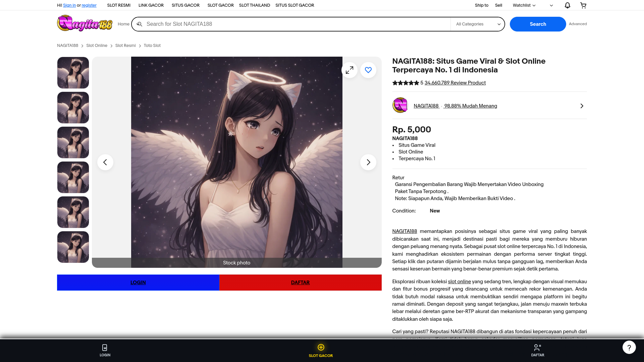Select the fifth product thumbnail
Viewport: 644px width, 362px height.
coord(73,212)
